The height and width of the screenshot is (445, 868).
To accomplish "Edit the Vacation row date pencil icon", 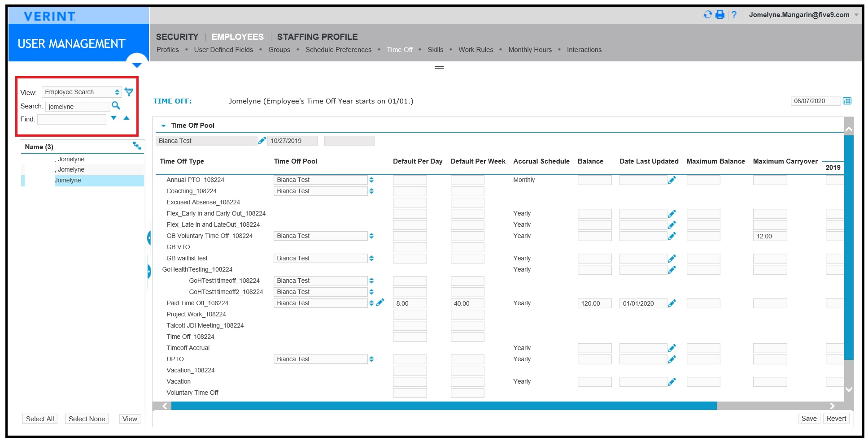I will (x=672, y=382).
